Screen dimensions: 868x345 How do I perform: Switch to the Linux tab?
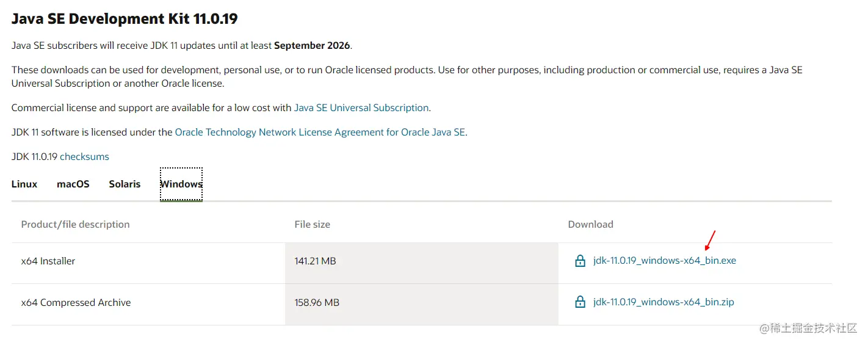(x=24, y=184)
